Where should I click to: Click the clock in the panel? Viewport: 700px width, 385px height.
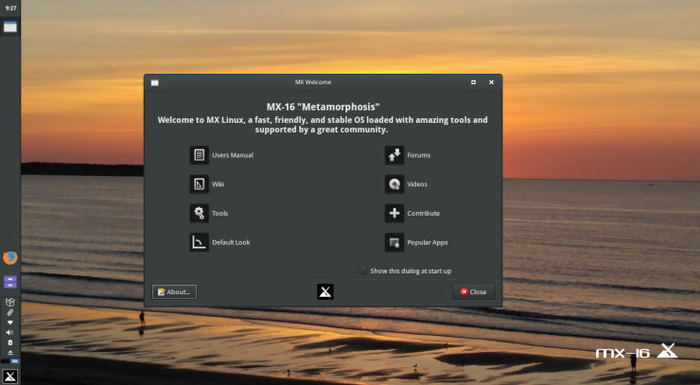(x=11, y=8)
